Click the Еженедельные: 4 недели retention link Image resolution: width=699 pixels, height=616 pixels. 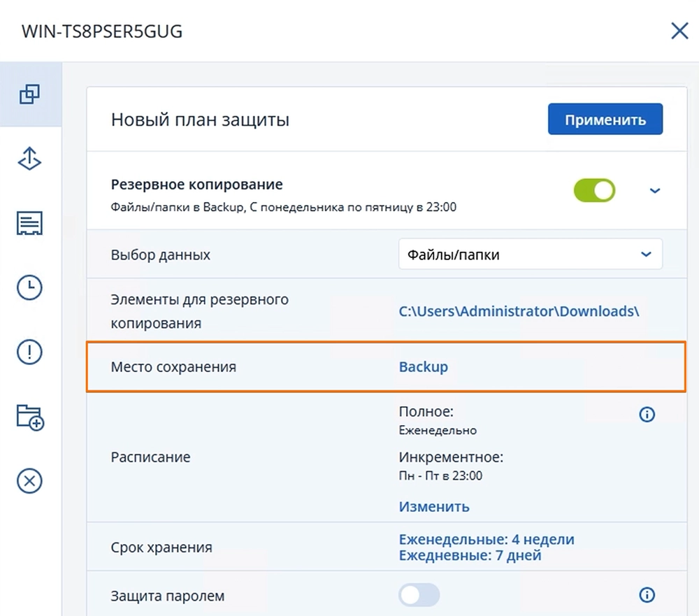coord(486,540)
